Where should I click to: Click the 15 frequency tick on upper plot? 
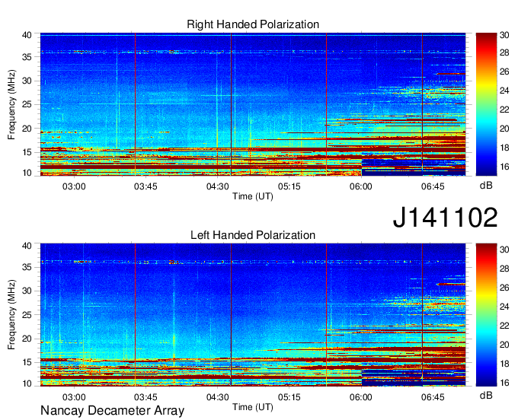click(27, 152)
